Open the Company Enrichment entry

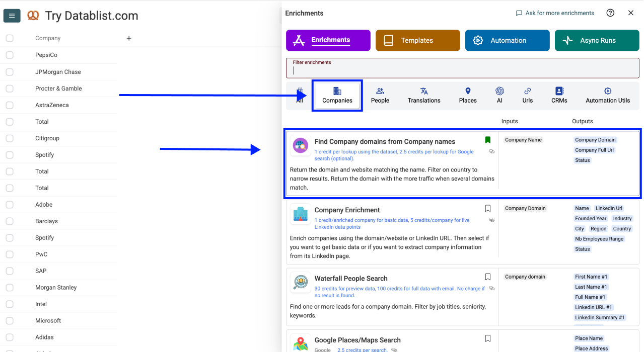(x=347, y=210)
